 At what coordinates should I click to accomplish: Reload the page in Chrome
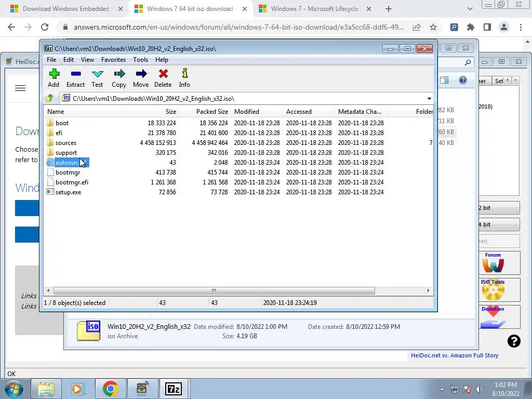(x=45, y=27)
